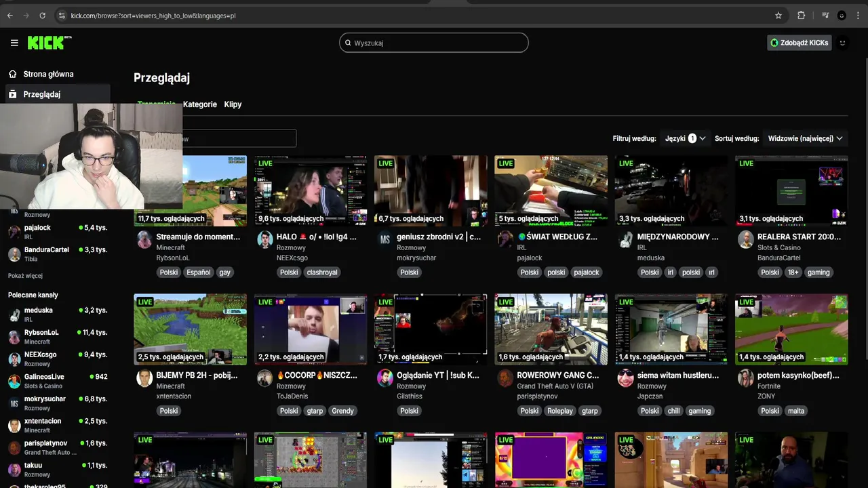This screenshot has height=488, width=868.
Task: Click BanduraCartel avatar on stream card
Action: tap(745, 240)
